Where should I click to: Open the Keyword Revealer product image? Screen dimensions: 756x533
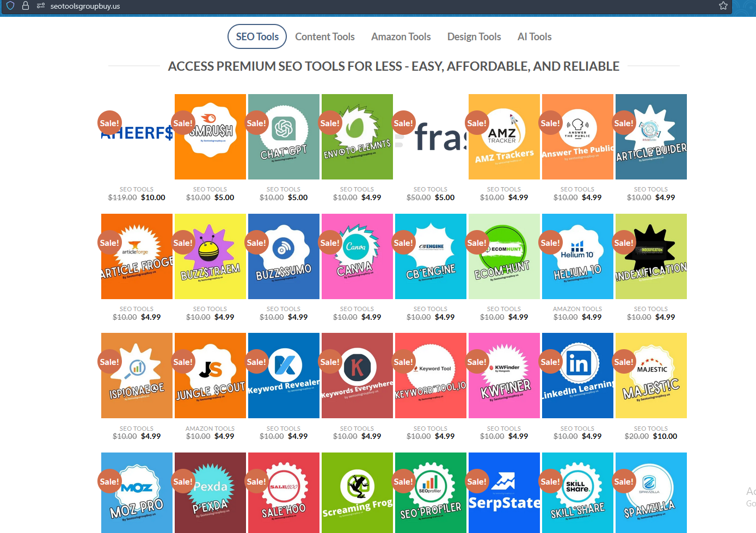click(x=284, y=375)
